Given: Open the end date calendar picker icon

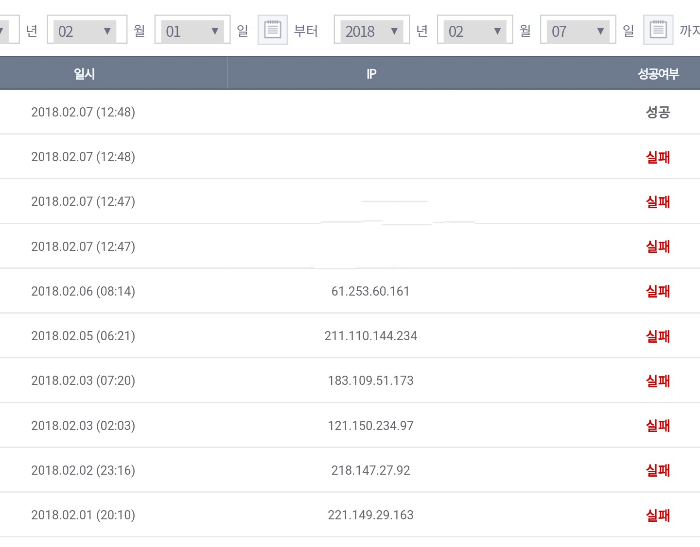Looking at the screenshot, I should pos(657,30).
